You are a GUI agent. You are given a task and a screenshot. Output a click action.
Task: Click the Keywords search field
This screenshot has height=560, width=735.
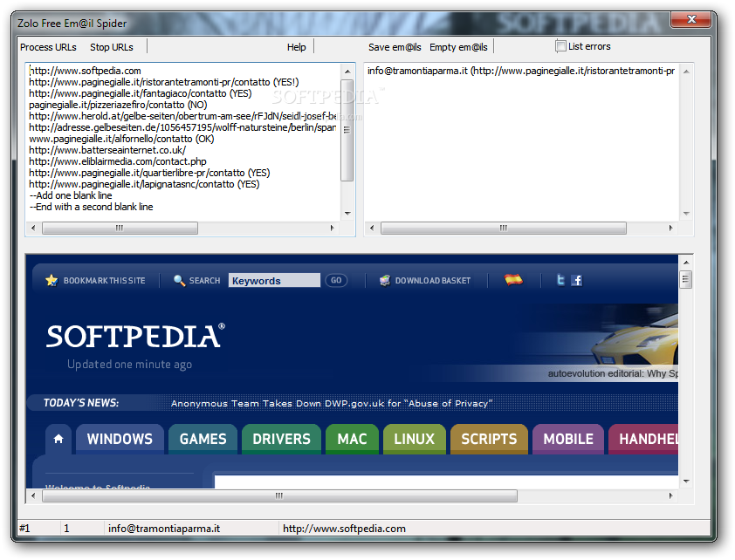[x=274, y=280]
